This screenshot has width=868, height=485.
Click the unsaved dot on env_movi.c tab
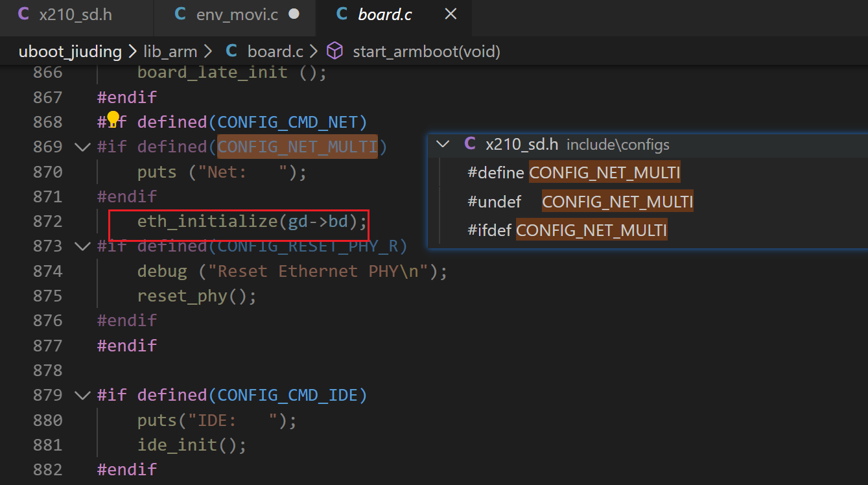click(294, 14)
